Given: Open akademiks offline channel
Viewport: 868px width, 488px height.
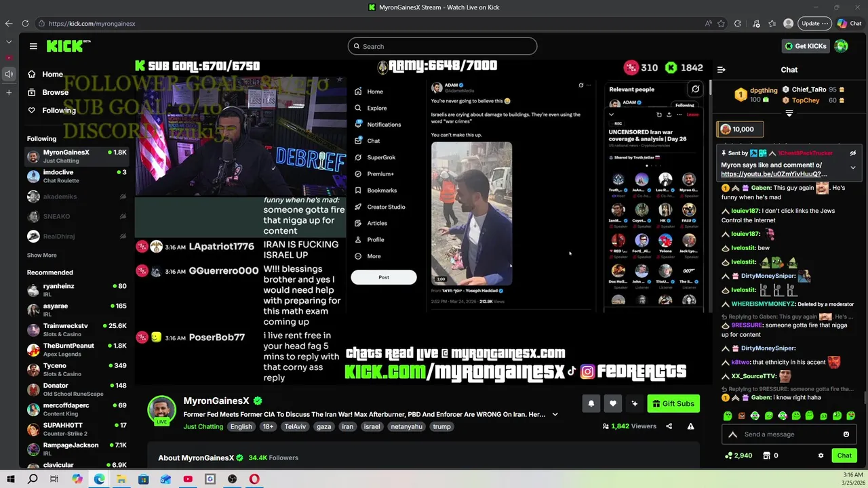Looking at the screenshot, I should (x=77, y=197).
